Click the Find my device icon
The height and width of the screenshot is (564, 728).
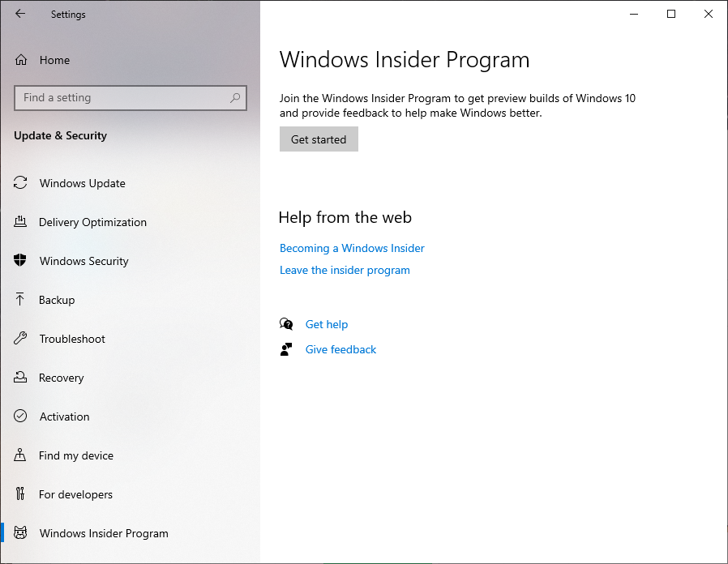pos(20,455)
